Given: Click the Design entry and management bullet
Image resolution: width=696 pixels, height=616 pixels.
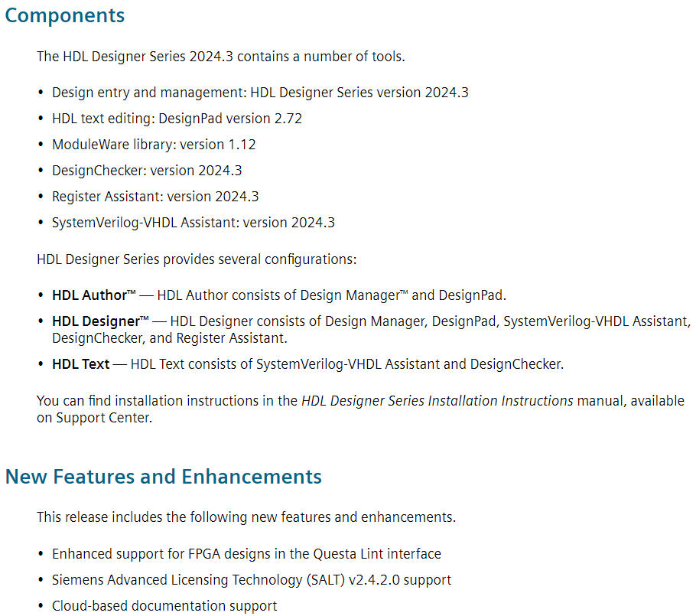Looking at the screenshot, I should pyautogui.click(x=260, y=93).
